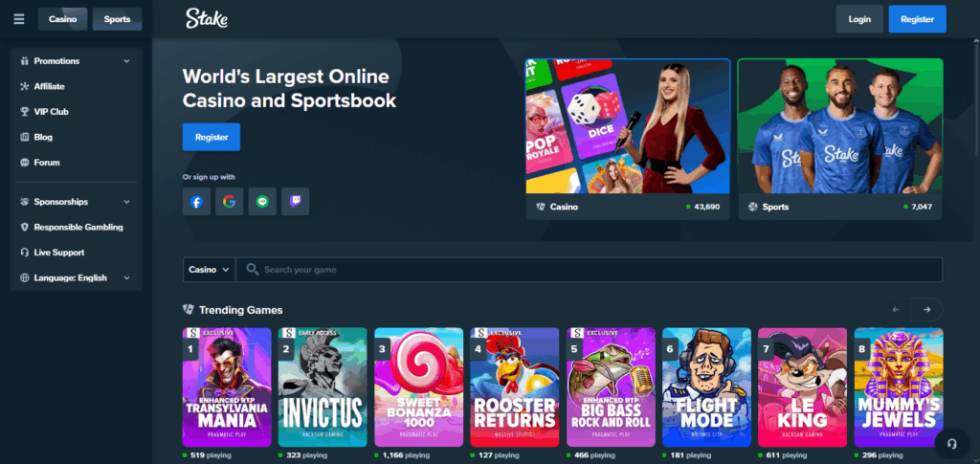Click the search magnifier icon
This screenshot has height=464, width=980.
[253, 269]
